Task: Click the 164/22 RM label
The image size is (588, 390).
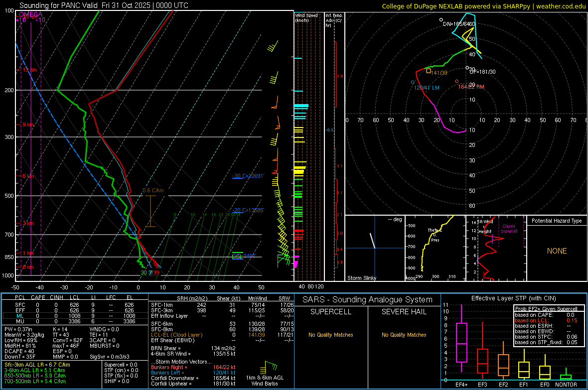Action: click(471, 87)
